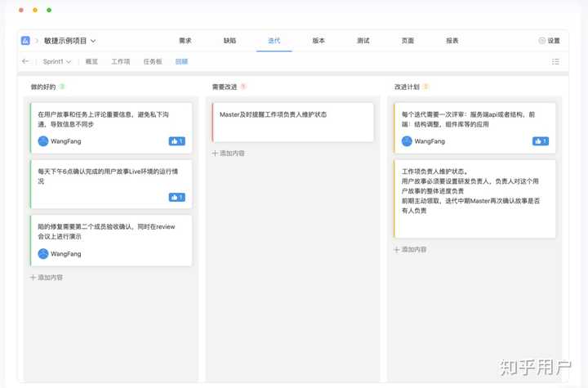
Task: Open the 工作项负责人维护状态 card
Action: tap(474, 198)
